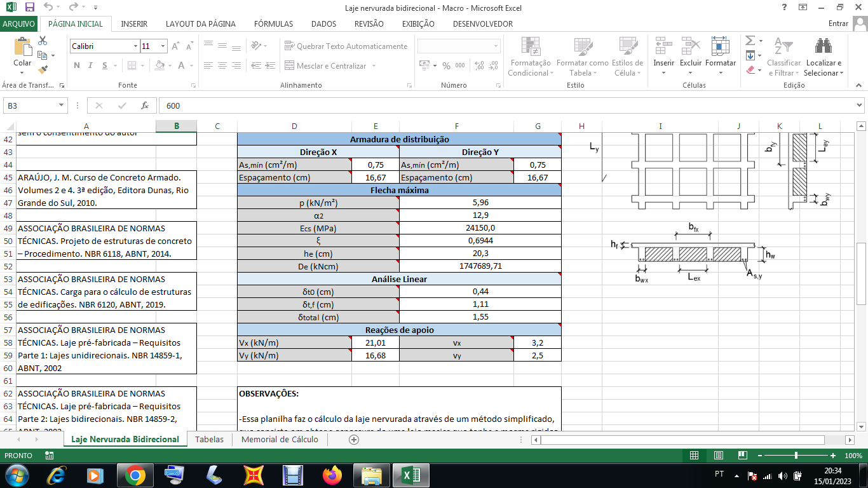Open the Memorial de Cálculo sheet tab
The image size is (868, 488).
coord(280,439)
